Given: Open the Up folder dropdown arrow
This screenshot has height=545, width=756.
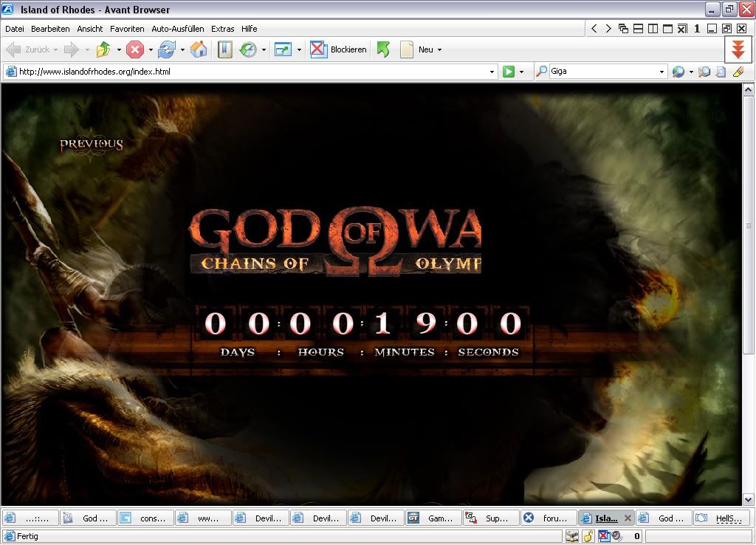Looking at the screenshot, I should point(119,49).
